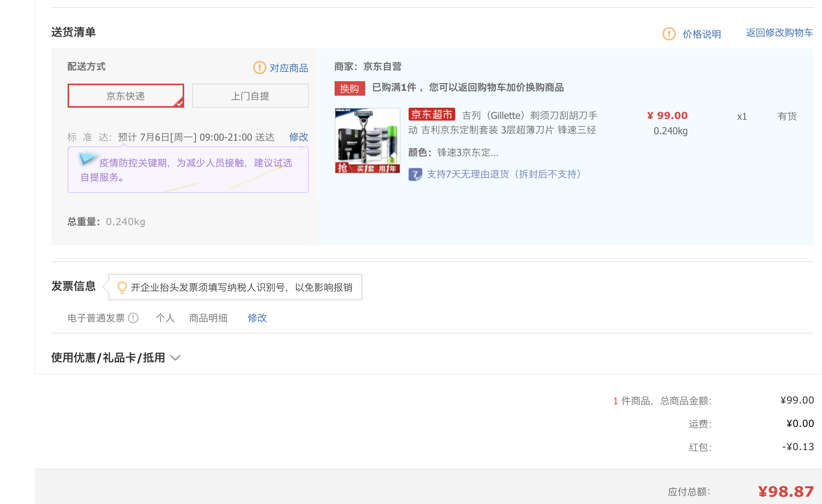Click the epidemic prevention notice text
The height and width of the screenshot is (504, 822).
[x=187, y=170]
